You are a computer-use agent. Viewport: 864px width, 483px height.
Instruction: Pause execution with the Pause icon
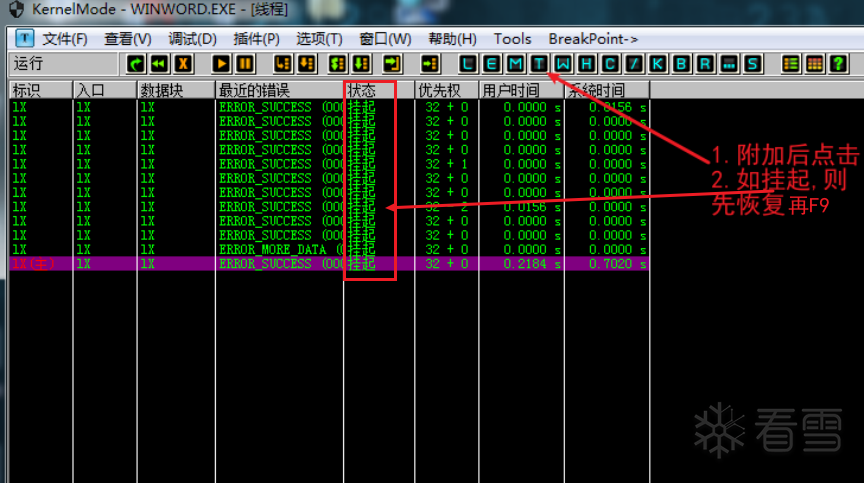[245, 64]
